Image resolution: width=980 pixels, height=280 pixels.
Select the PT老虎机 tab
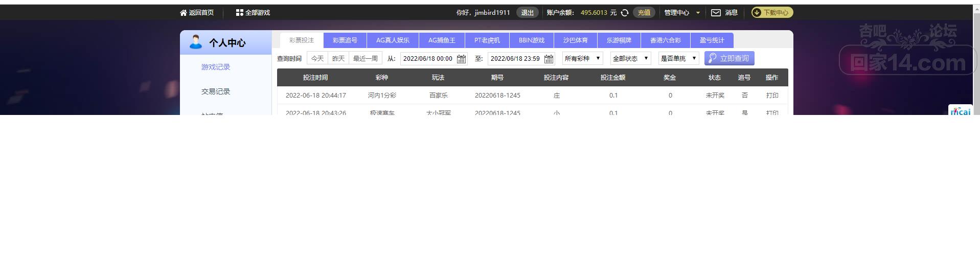487,40
